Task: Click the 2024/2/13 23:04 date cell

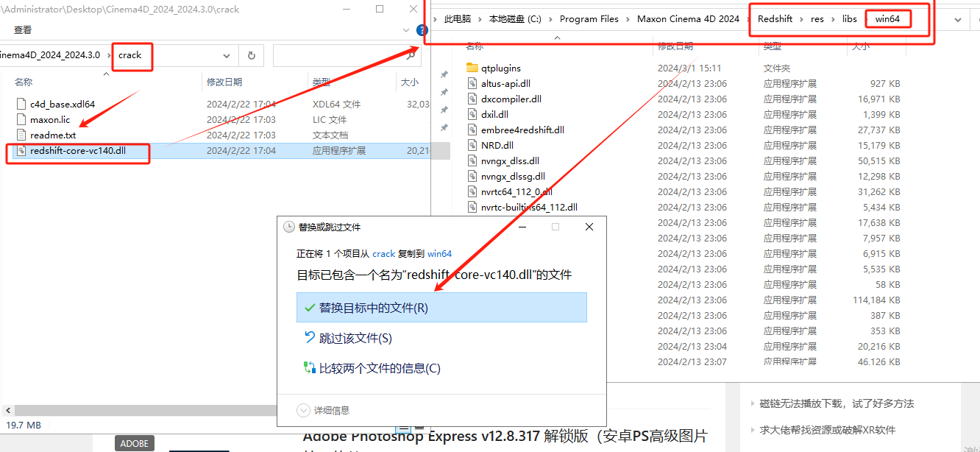Action: point(692,347)
